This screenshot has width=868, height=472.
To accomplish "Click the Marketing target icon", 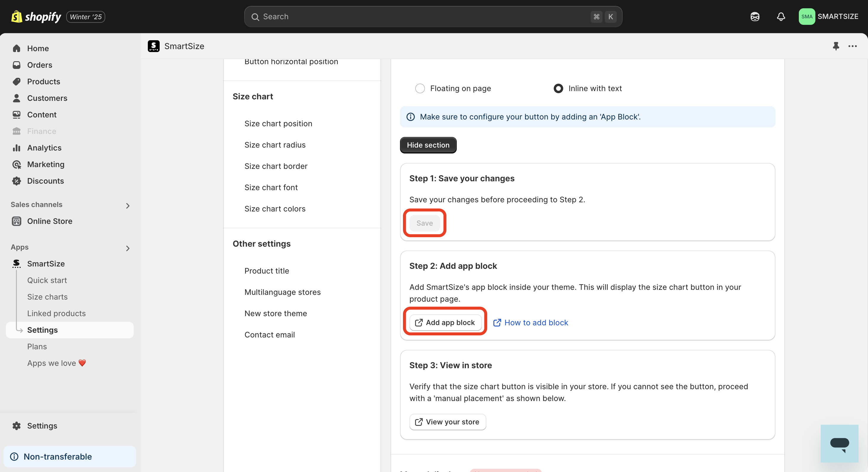I will click(17, 164).
